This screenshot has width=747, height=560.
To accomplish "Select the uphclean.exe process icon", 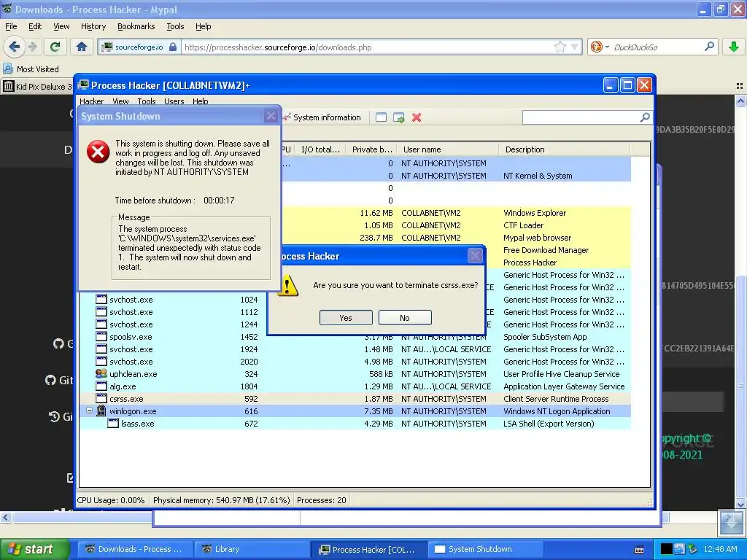I will (101, 374).
